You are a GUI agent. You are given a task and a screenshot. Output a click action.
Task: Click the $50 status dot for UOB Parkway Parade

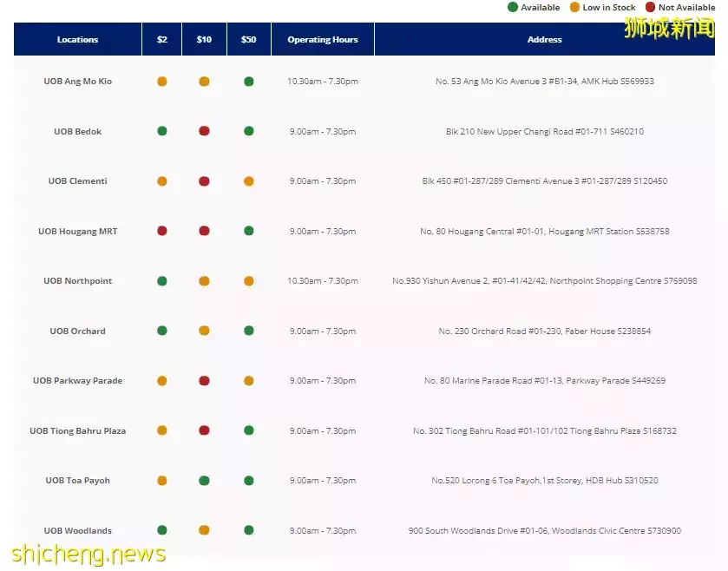[x=249, y=381]
